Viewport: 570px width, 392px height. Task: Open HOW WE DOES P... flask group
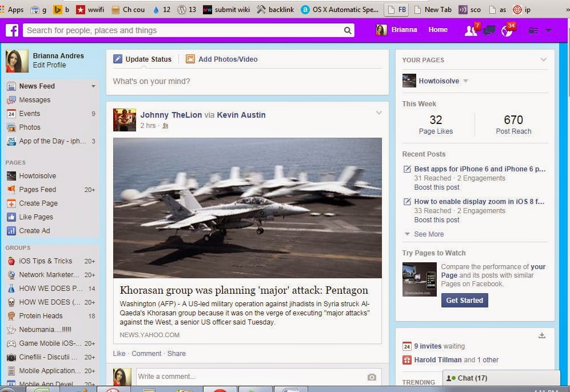50,289
